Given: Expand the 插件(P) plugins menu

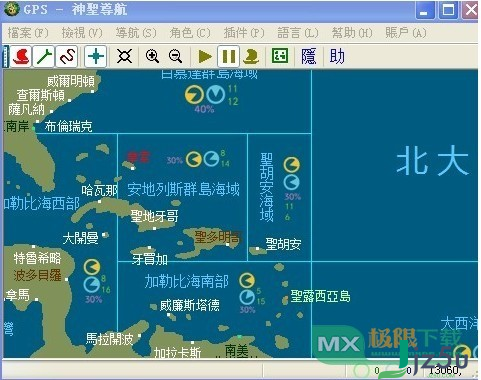Looking at the screenshot, I should [x=244, y=33].
